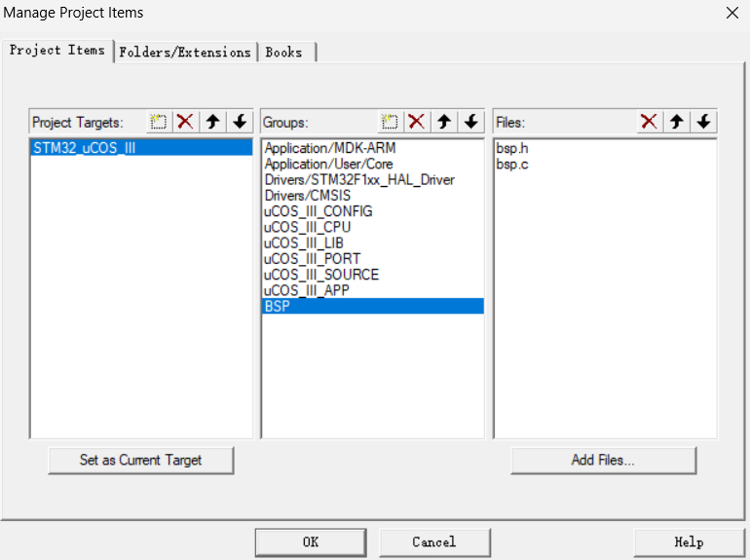The image size is (750, 560).
Task: Click the Cancel button
Action: (x=434, y=541)
